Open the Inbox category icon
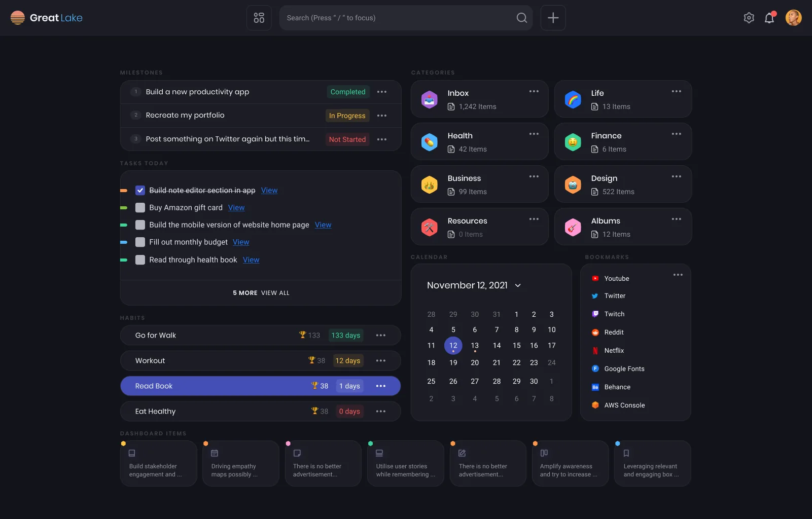 pyautogui.click(x=430, y=99)
